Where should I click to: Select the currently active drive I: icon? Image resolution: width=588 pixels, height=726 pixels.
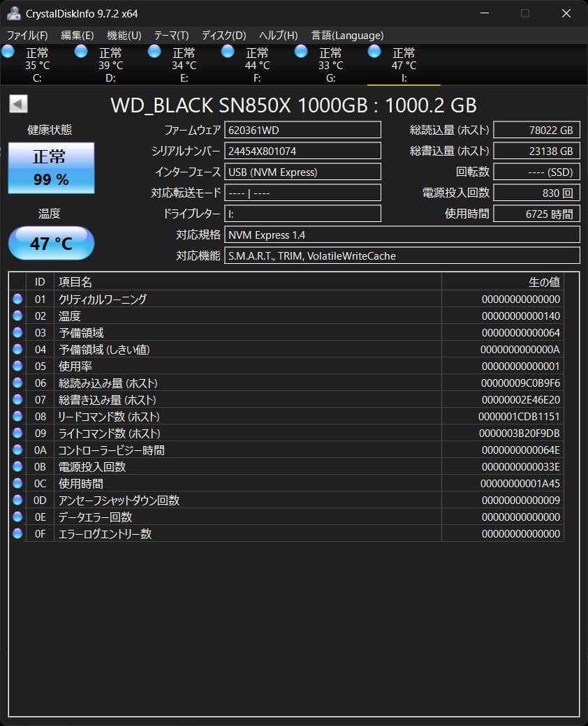coord(374,51)
